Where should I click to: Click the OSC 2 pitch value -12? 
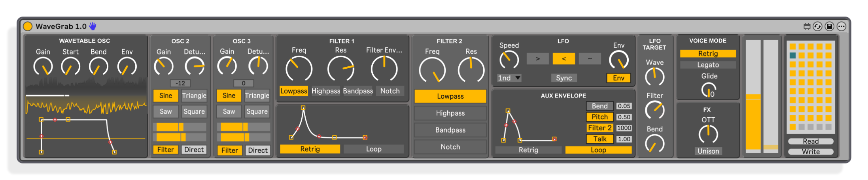180,83
